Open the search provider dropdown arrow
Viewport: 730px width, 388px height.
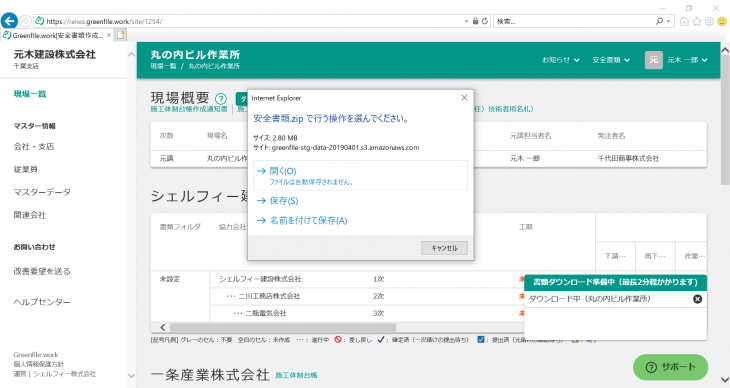pos(669,21)
